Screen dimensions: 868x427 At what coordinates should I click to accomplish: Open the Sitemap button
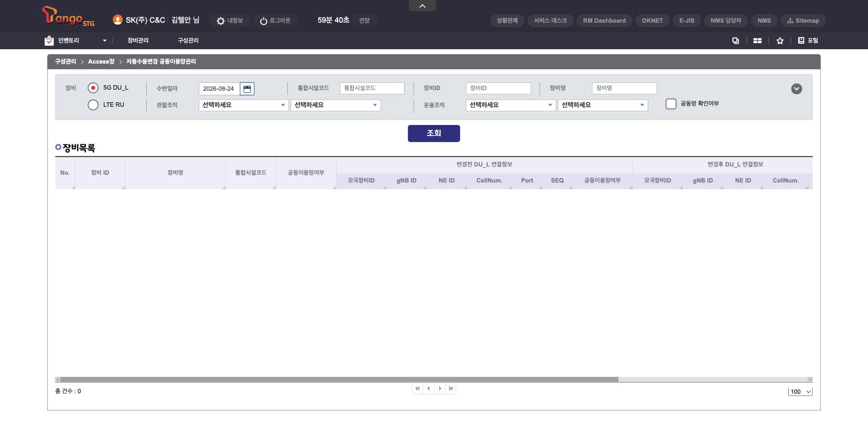point(803,20)
